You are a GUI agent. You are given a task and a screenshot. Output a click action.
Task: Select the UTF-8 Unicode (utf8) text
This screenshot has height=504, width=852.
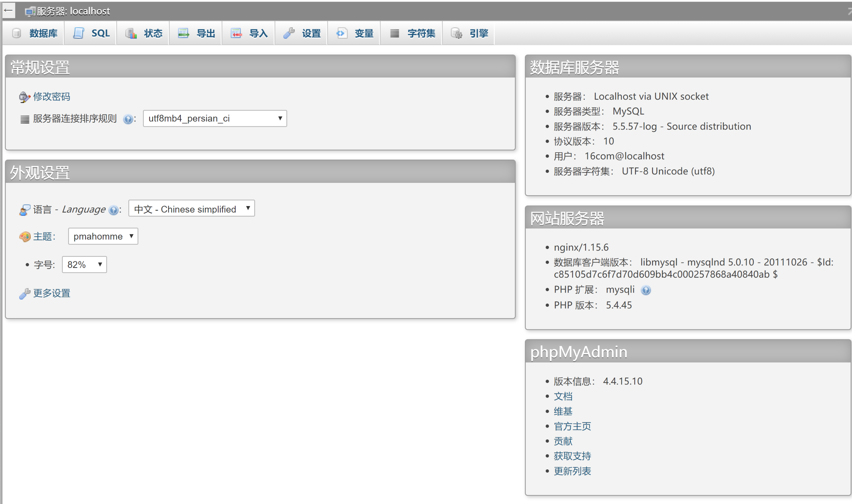pos(668,171)
